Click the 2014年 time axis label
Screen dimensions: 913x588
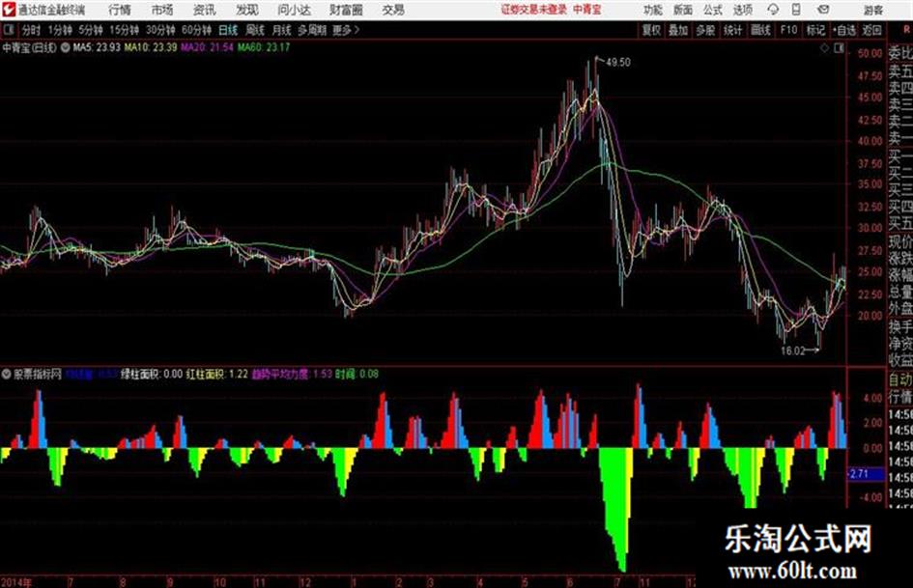pos(16,582)
